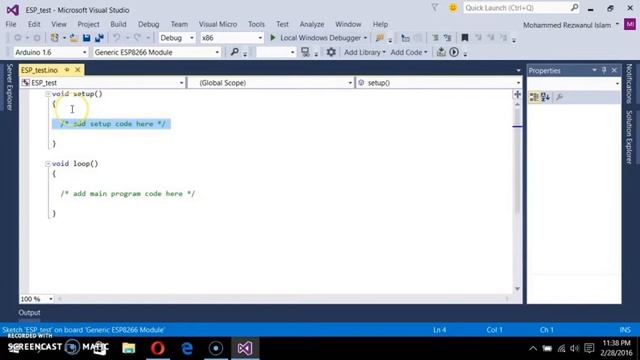This screenshot has width=640, height=360.
Task: Open the Notifications side tab
Action: click(x=629, y=84)
